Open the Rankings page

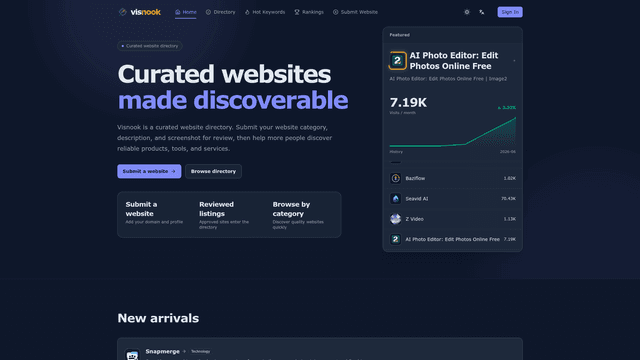309,12
